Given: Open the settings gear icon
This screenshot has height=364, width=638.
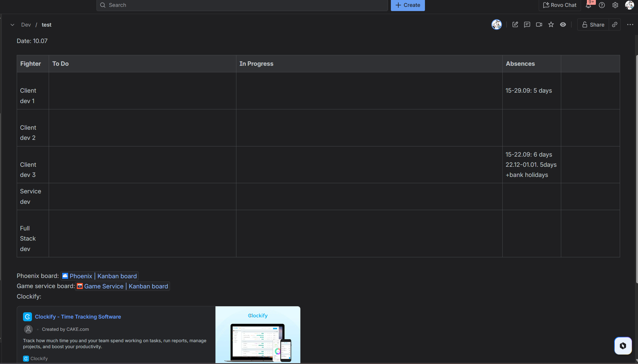Looking at the screenshot, I should (615, 5).
